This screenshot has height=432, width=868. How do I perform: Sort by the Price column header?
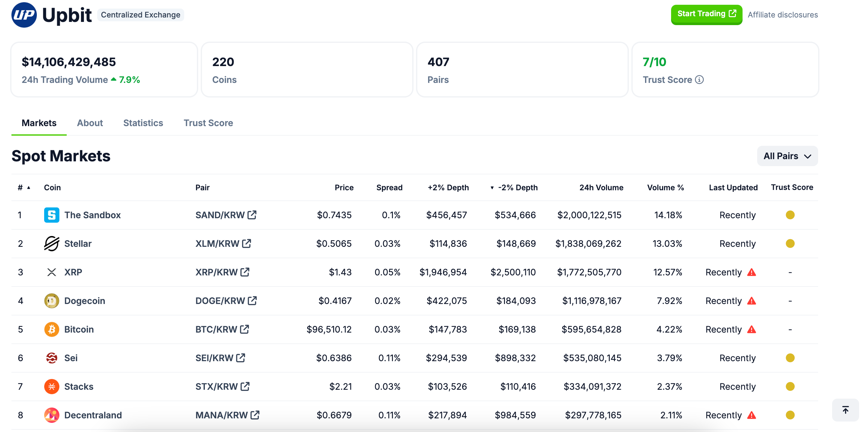344,188
